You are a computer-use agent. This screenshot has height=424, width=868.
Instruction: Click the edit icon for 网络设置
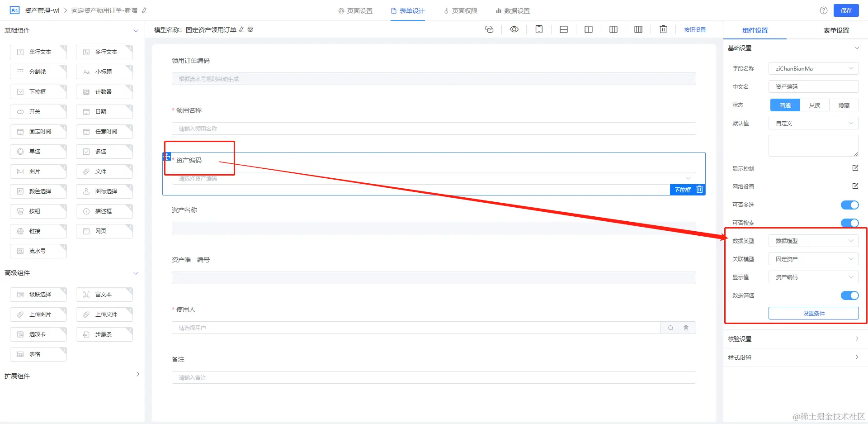click(x=855, y=186)
